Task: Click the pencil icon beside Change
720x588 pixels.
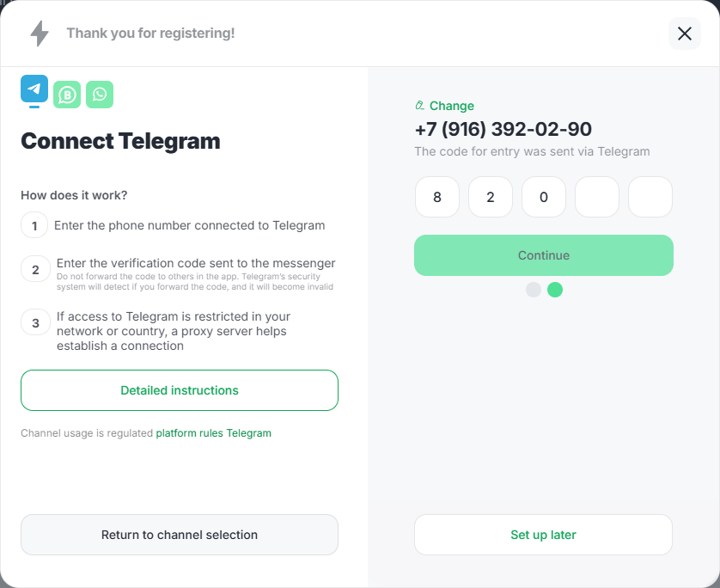Action: point(420,106)
